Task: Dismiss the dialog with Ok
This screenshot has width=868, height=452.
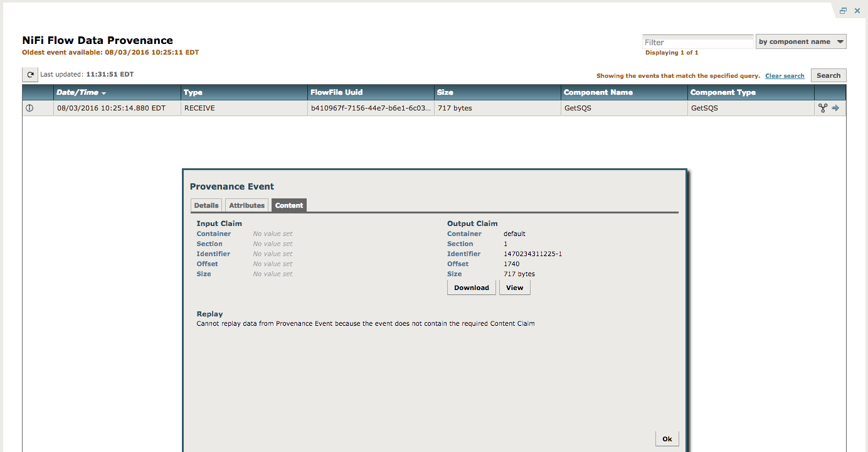Action: (x=667, y=438)
